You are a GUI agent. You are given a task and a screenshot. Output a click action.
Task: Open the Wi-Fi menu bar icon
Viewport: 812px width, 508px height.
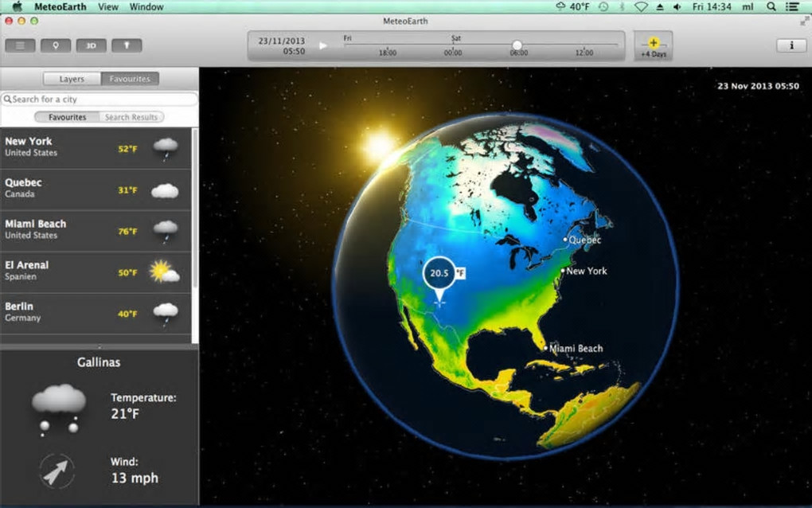[641, 6]
